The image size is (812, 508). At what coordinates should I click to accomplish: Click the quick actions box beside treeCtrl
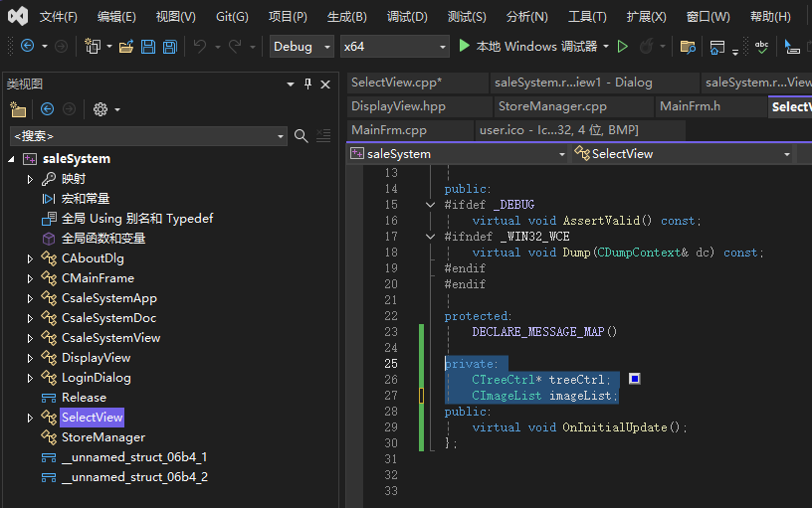(x=634, y=379)
